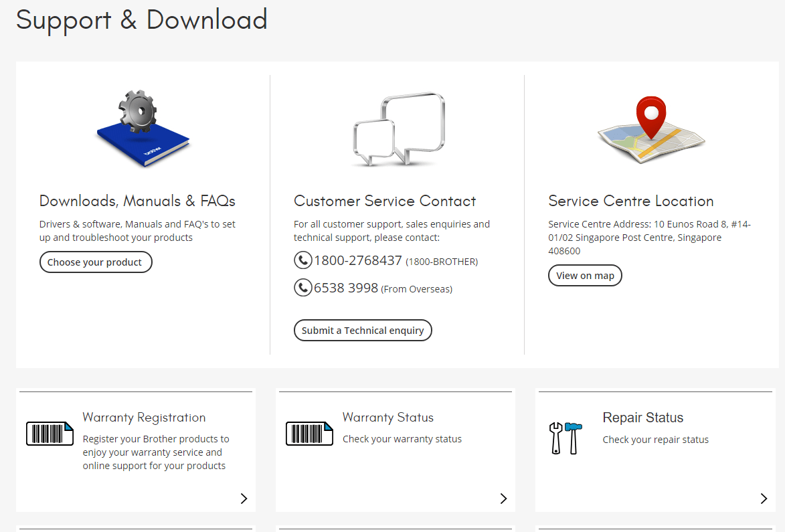Click the Choose your product button

pos(96,262)
